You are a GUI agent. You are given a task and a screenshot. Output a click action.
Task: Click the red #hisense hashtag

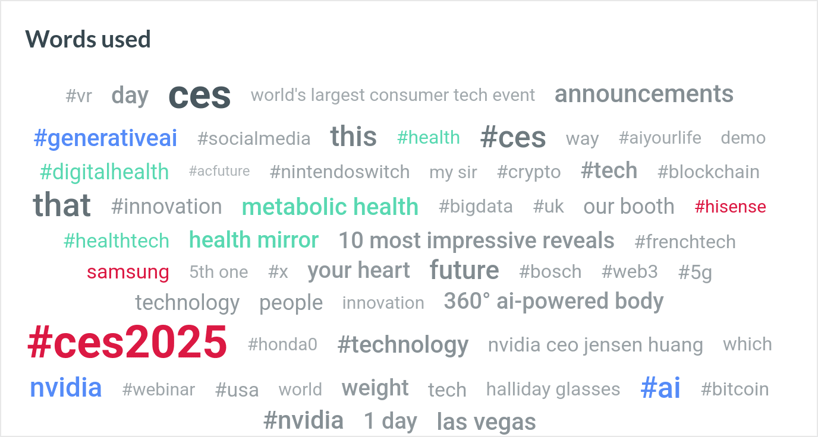(x=730, y=207)
